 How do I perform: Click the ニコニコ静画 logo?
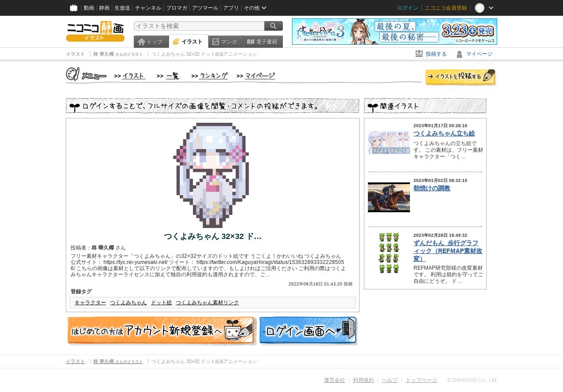pyautogui.click(x=95, y=31)
